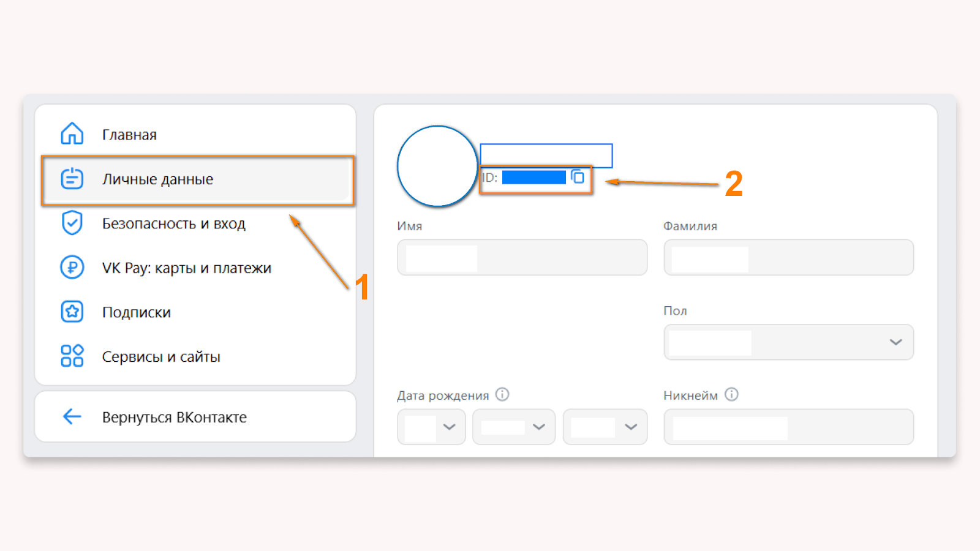The image size is (980, 551).
Task: Open the Подписки section
Action: point(195,312)
